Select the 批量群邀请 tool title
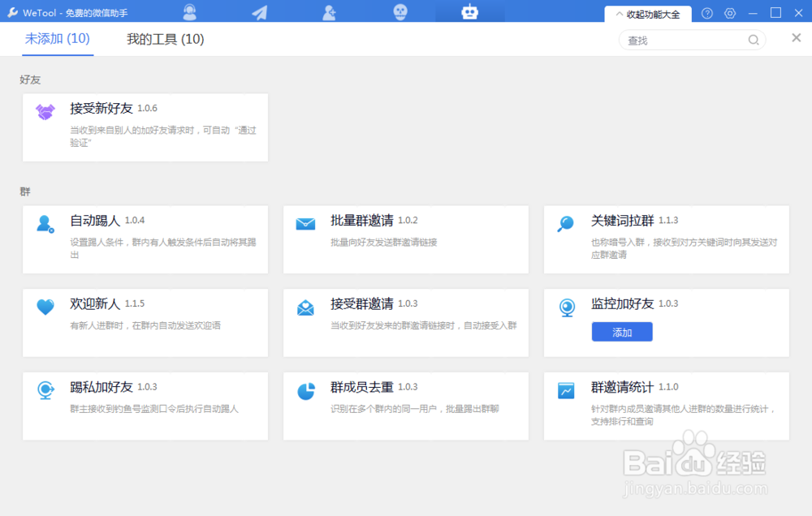 pos(362,221)
